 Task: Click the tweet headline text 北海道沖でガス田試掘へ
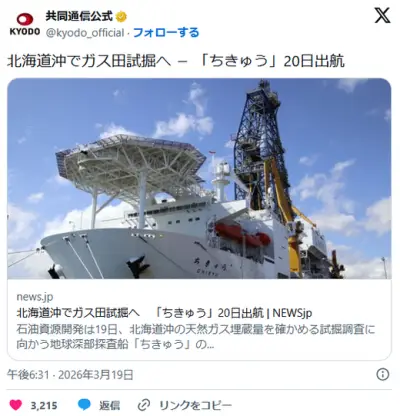click(x=89, y=61)
